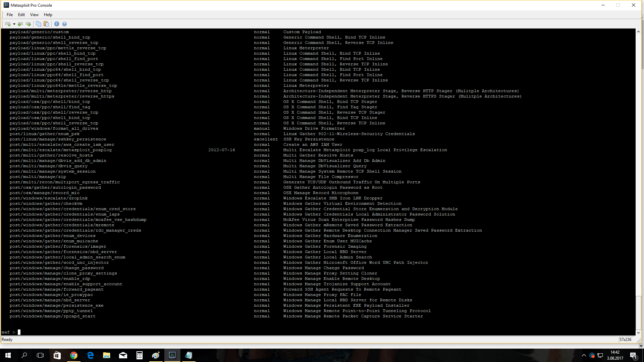Open the Mail app from the taskbar
The width and height of the screenshot is (644, 362).
tap(123, 355)
